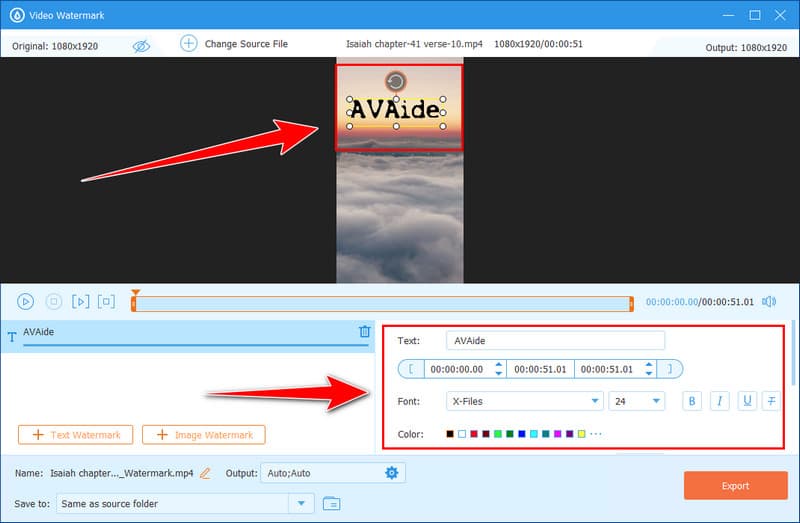Viewport: 800px width, 523px height.
Task: Stop video playback
Action: (54, 302)
